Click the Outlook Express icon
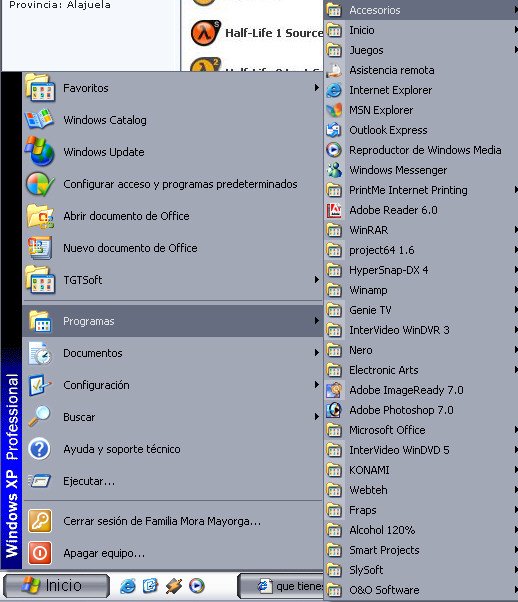 (334, 130)
